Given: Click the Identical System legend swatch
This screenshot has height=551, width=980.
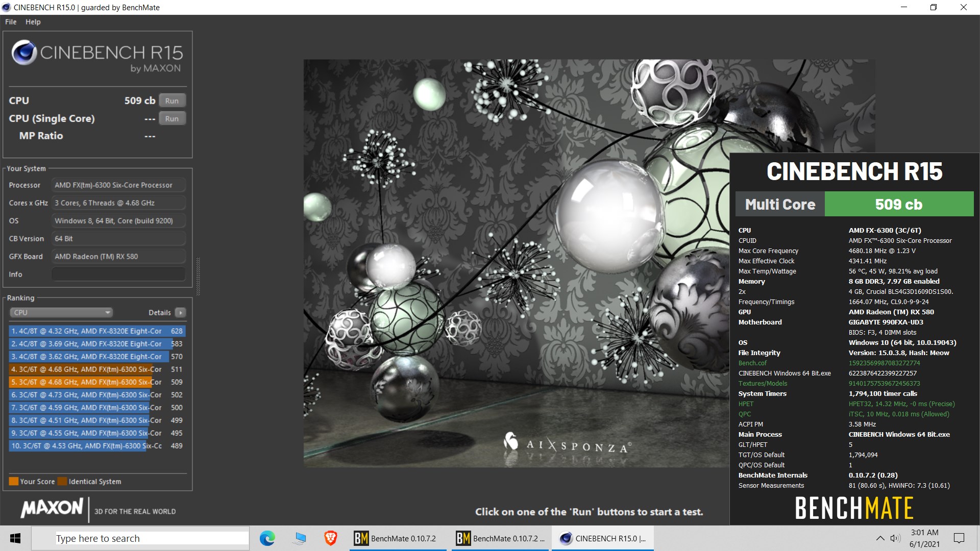Looking at the screenshot, I should pyautogui.click(x=62, y=481).
